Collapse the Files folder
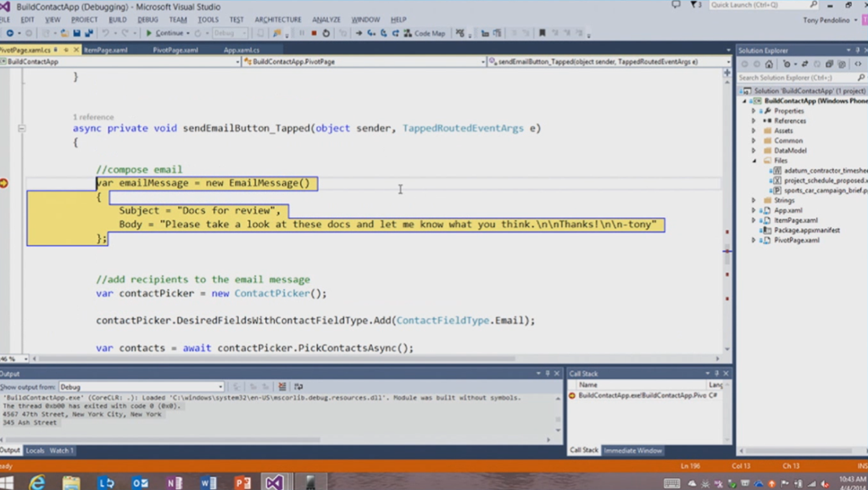The image size is (868, 490). (754, 161)
